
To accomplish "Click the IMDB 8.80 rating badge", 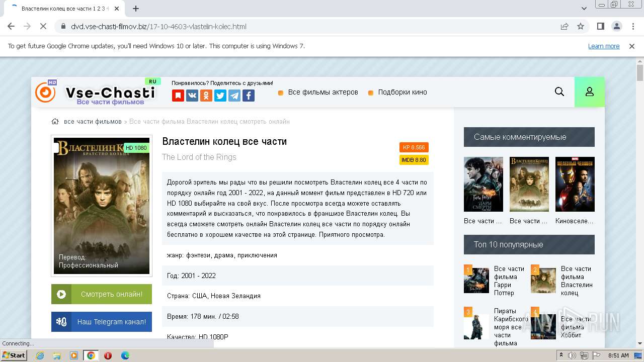I will [414, 160].
